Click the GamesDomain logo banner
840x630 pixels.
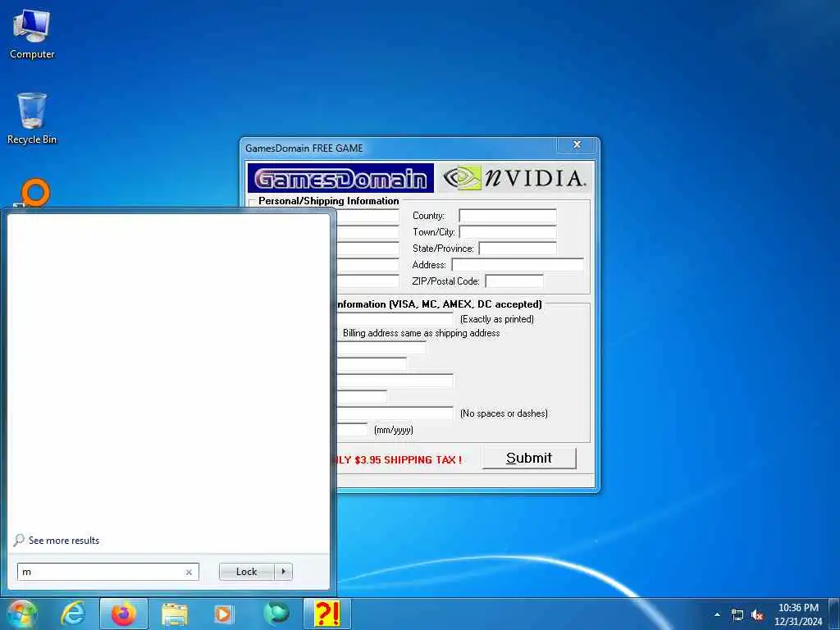pyautogui.click(x=340, y=178)
